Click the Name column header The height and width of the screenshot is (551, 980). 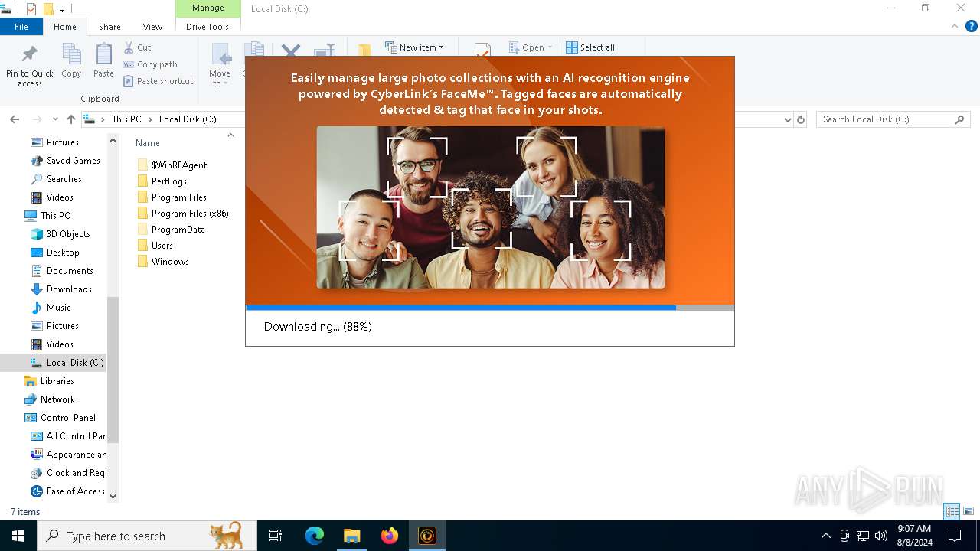tap(148, 143)
